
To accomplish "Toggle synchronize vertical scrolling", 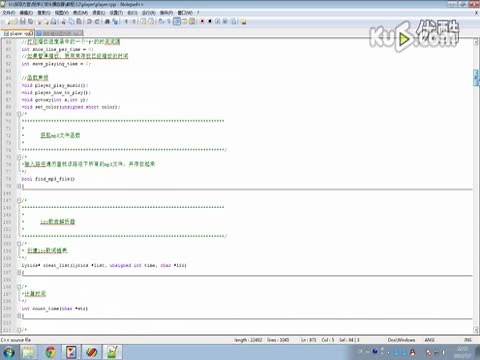I will (143, 21).
